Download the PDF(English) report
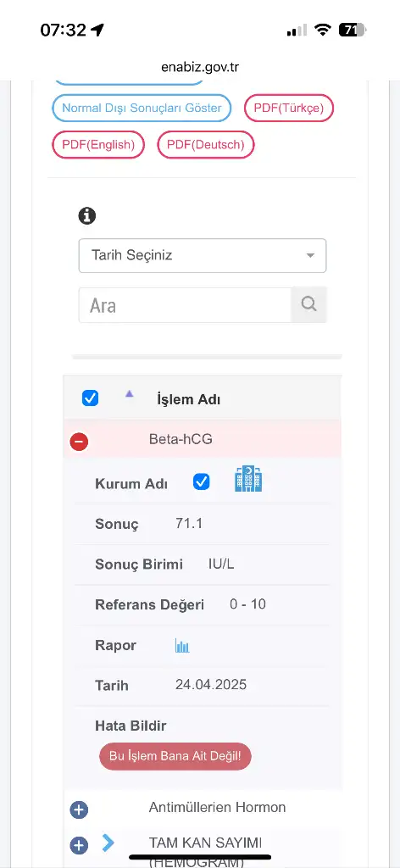400x868 pixels. coord(98,145)
